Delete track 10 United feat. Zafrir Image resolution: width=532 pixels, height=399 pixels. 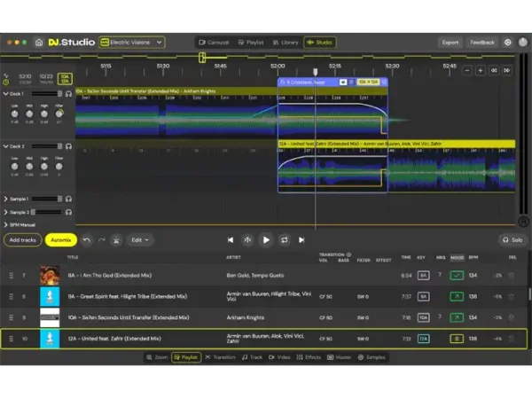(x=512, y=339)
